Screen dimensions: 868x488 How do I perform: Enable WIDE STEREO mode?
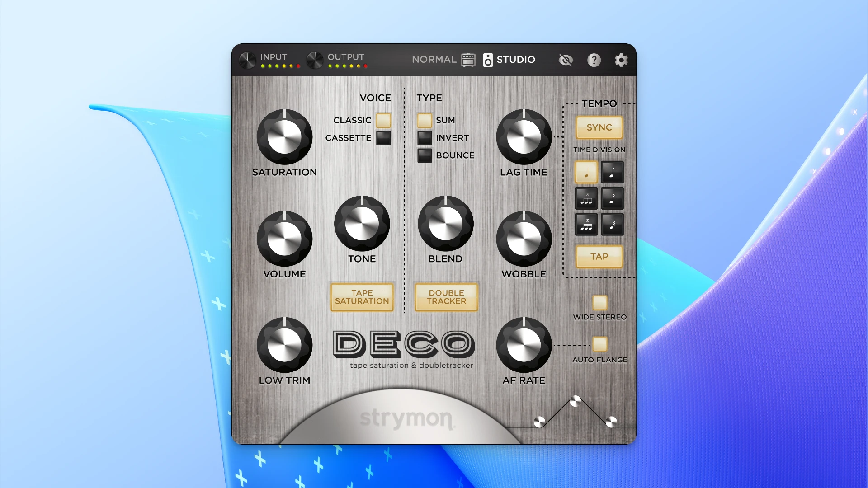click(599, 302)
